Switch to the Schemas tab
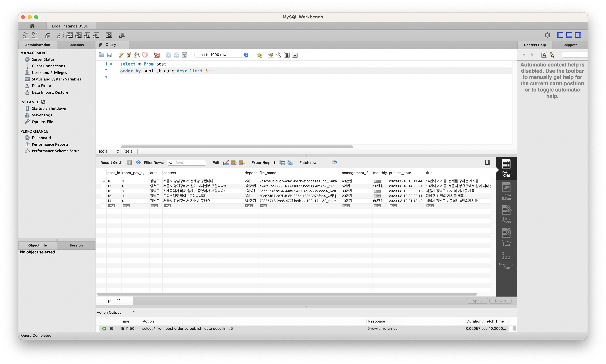The image size is (606, 364). (76, 45)
